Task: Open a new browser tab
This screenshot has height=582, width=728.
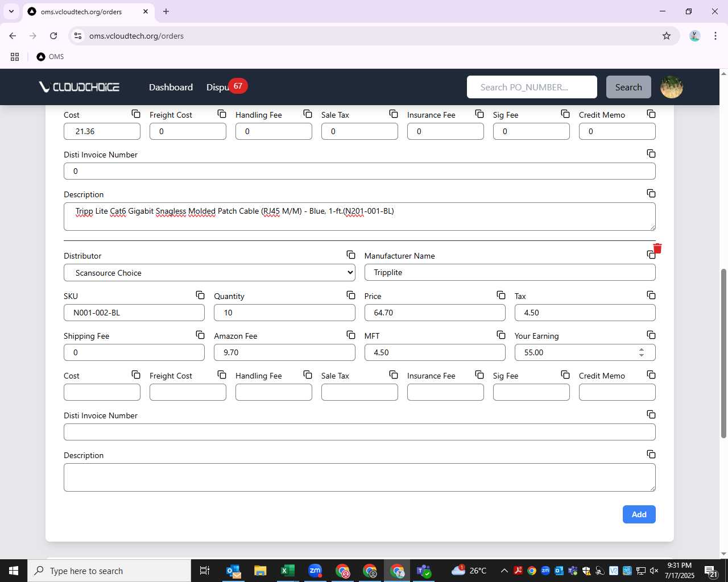Action: click(x=166, y=11)
